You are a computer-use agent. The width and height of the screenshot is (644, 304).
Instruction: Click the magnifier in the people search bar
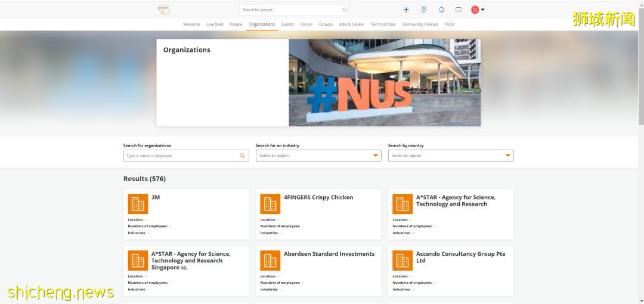[x=344, y=10]
